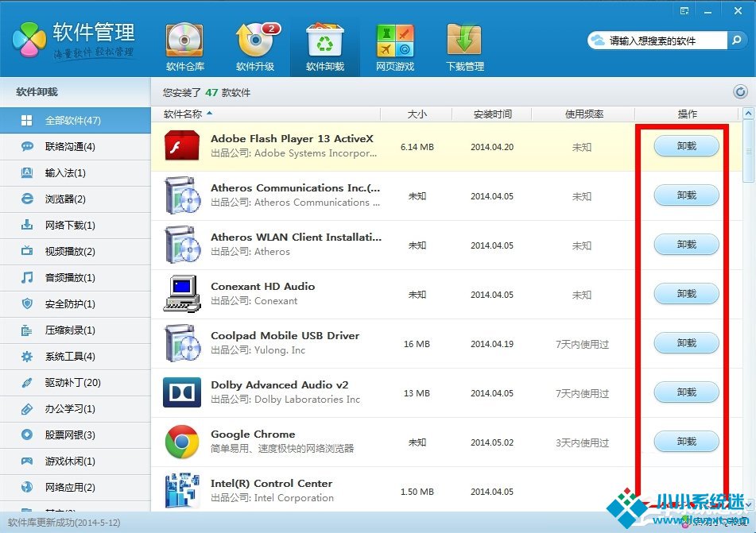Select 联络沟通(4) category
The height and width of the screenshot is (533, 756).
[76, 146]
